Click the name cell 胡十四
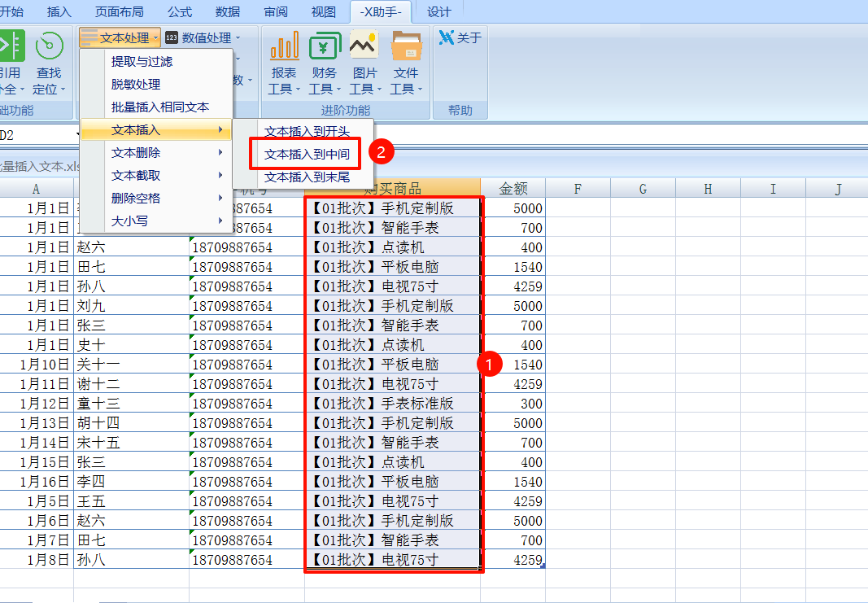This screenshot has width=868, height=603. (131, 423)
